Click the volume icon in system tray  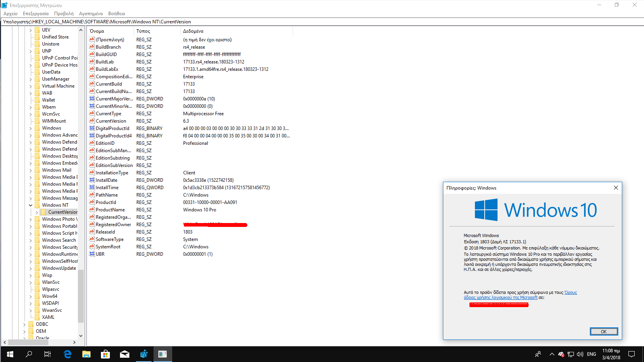(580, 354)
